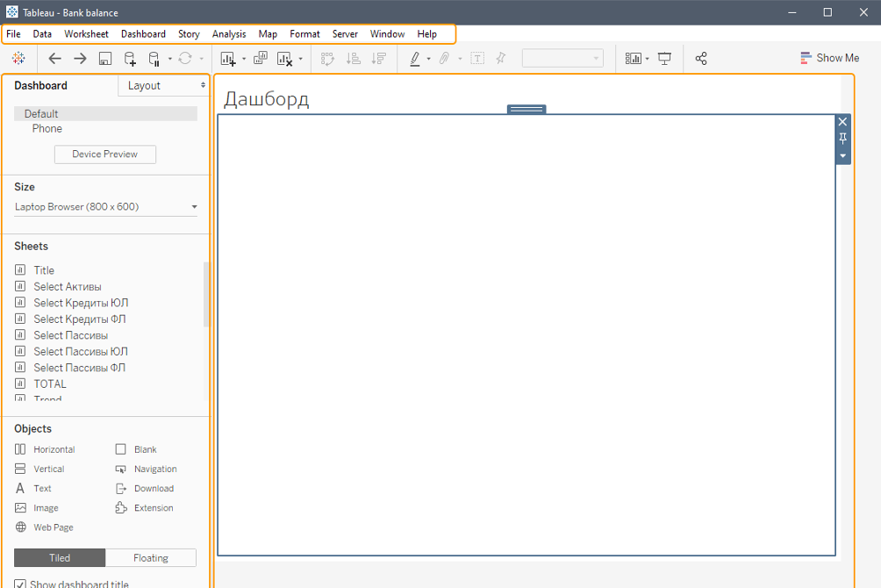
Task: Create a new worksheet icon
Action: pyautogui.click(x=228, y=59)
